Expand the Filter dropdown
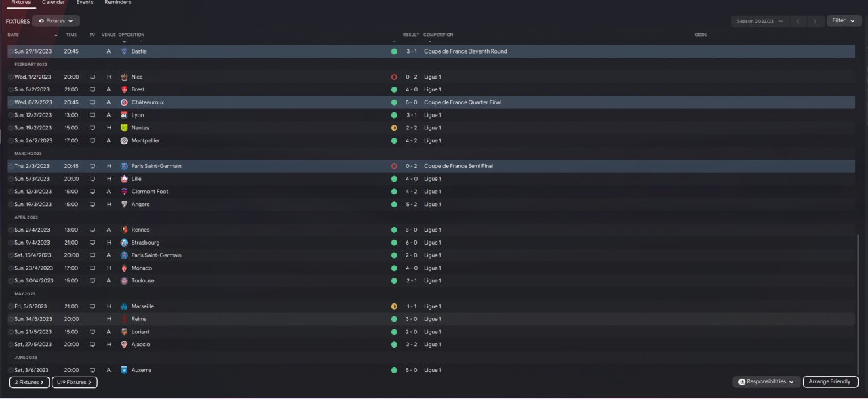 (x=843, y=21)
